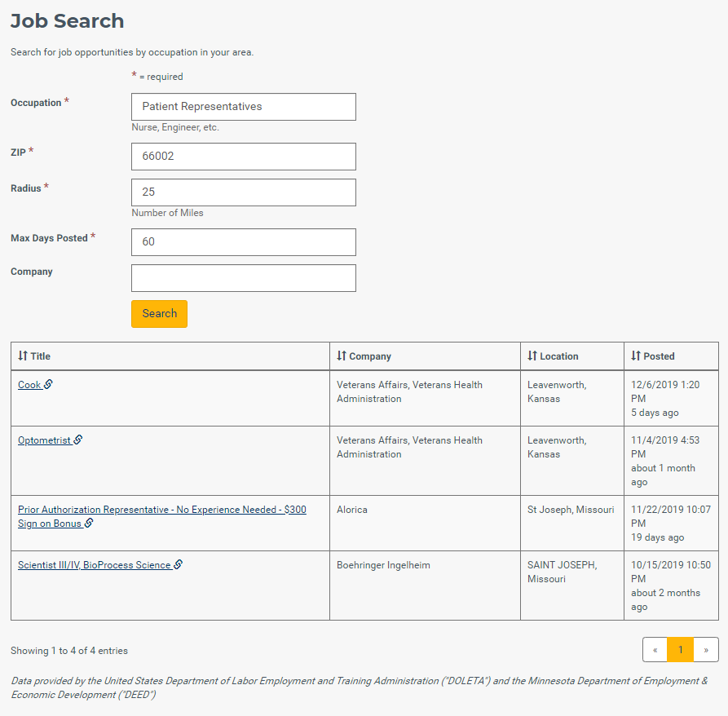
Task: Click the sort icon beside Title column
Action: click(x=23, y=356)
